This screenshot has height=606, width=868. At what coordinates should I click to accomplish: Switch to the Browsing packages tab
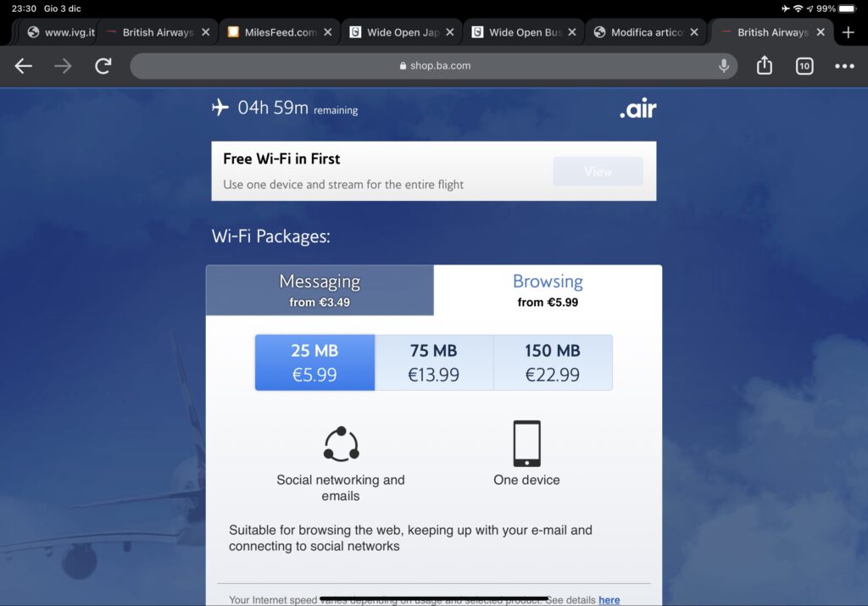tap(548, 290)
